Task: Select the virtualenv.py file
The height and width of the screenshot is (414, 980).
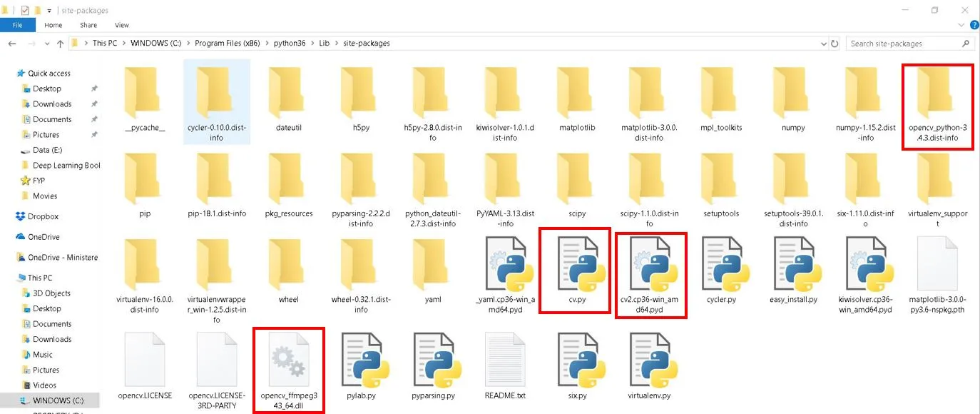Action: (649, 367)
